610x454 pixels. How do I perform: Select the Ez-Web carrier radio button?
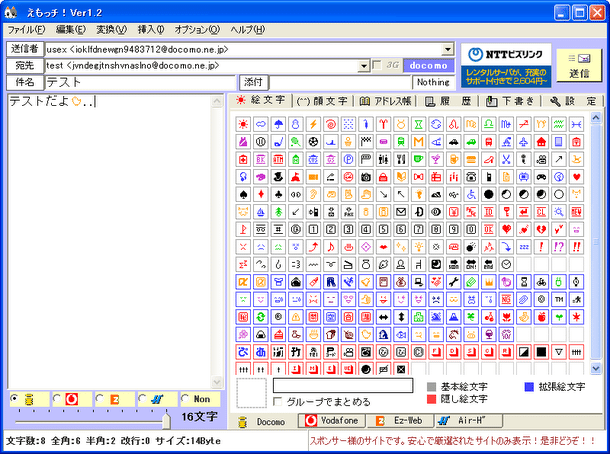point(100,398)
